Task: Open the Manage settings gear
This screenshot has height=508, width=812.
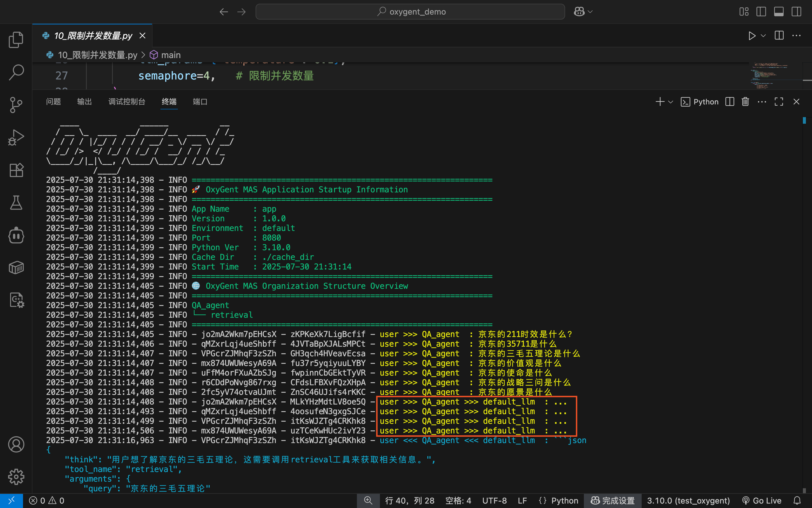Action: click(x=16, y=477)
